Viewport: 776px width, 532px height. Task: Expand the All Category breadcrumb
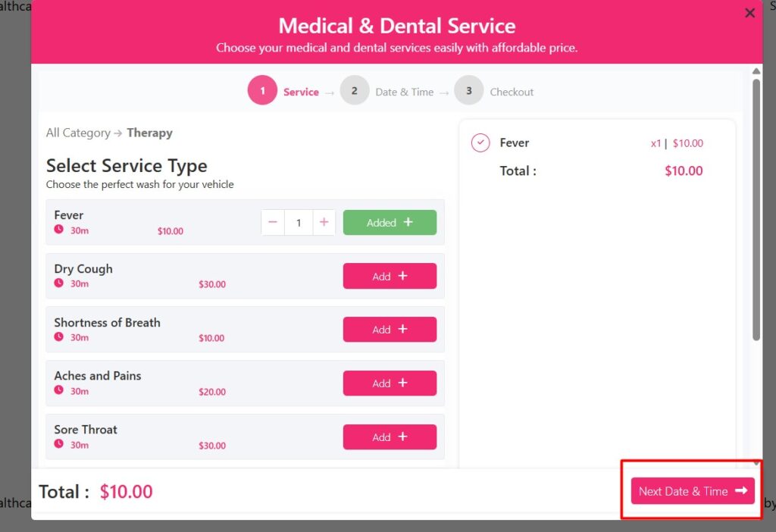click(x=78, y=133)
